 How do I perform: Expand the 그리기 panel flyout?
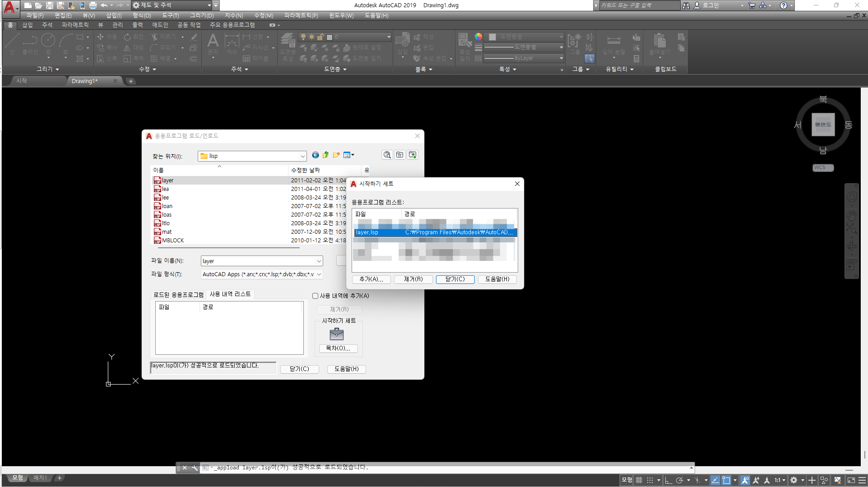click(48, 69)
